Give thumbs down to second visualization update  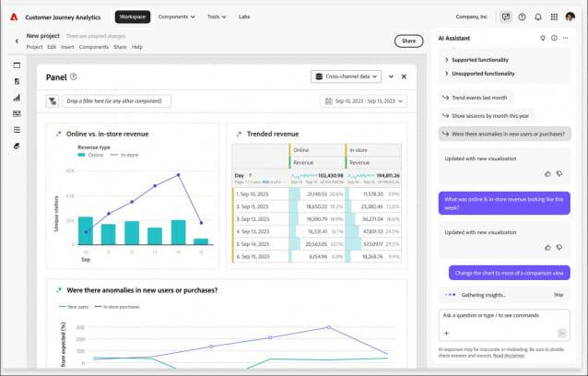559,247
